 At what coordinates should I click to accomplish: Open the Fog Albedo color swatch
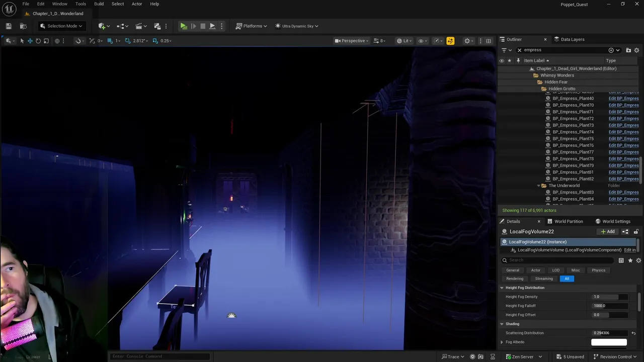point(609,342)
